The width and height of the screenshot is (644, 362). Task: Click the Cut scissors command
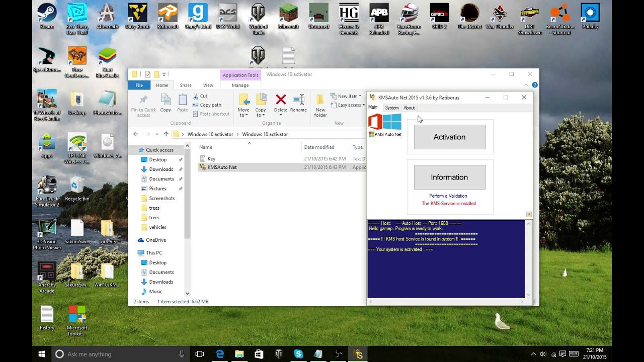tap(200, 96)
